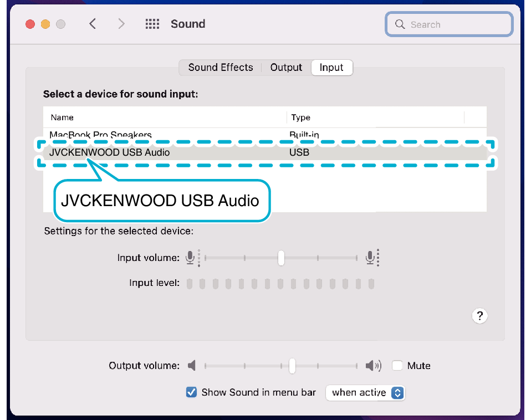Click the Search field
Viewport: 531px width, 420px height.
[449, 24]
